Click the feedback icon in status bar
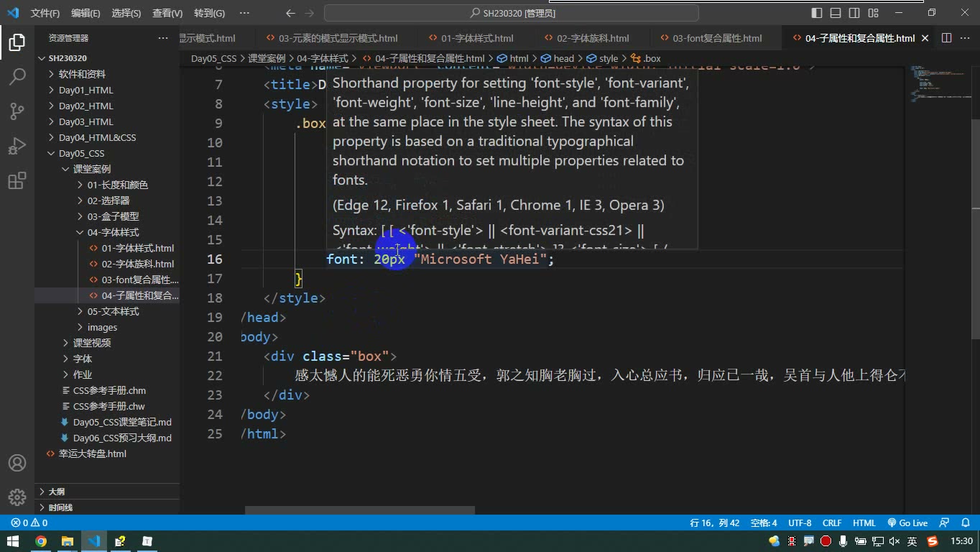Screen dimensions: 980x552 tap(945, 523)
